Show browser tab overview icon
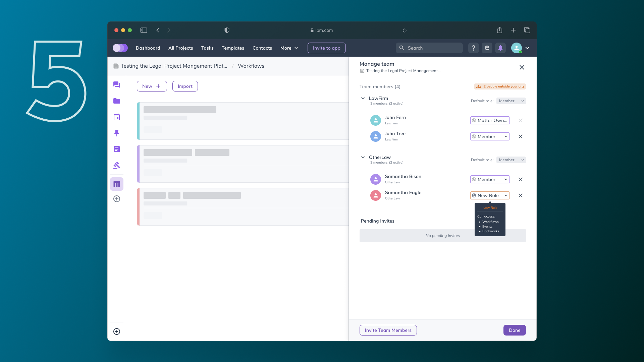Image resolution: width=644 pixels, height=362 pixels. [x=527, y=30]
